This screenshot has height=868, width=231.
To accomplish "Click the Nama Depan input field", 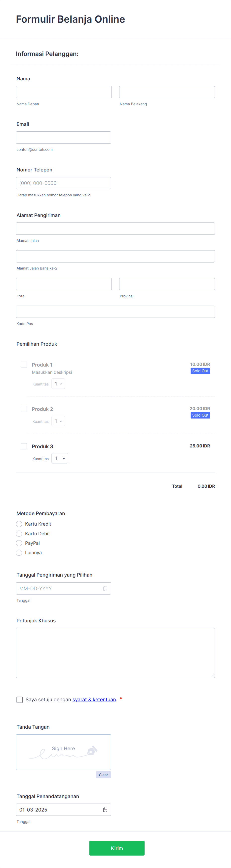I will (64, 92).
